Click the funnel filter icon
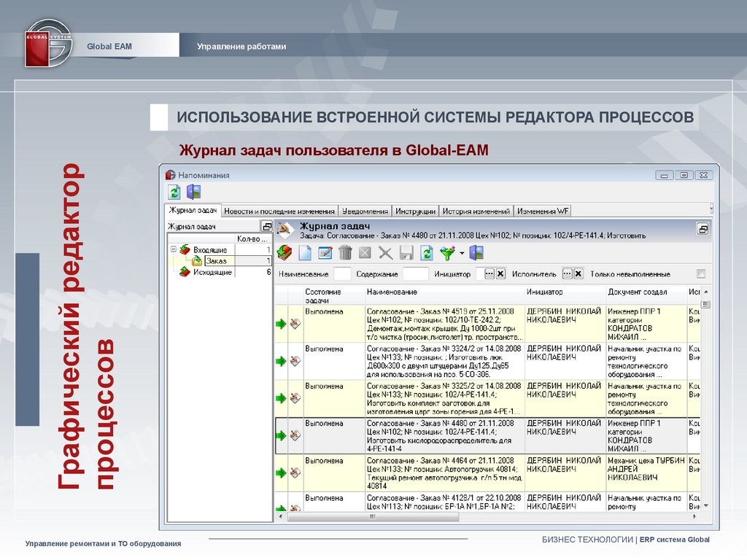The width and height of the screenshot is (747, 560). [x=447, y=254]
